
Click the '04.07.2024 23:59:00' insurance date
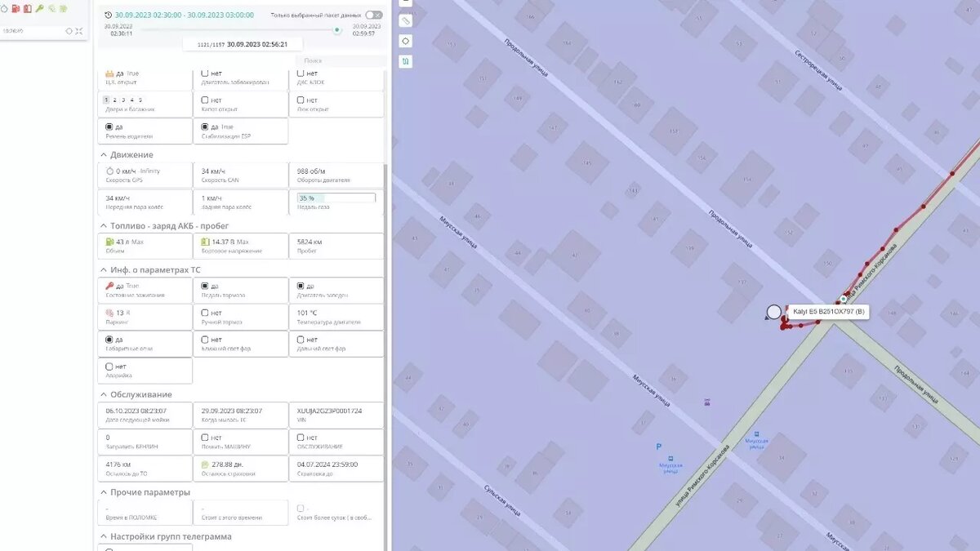click(327, 464)
